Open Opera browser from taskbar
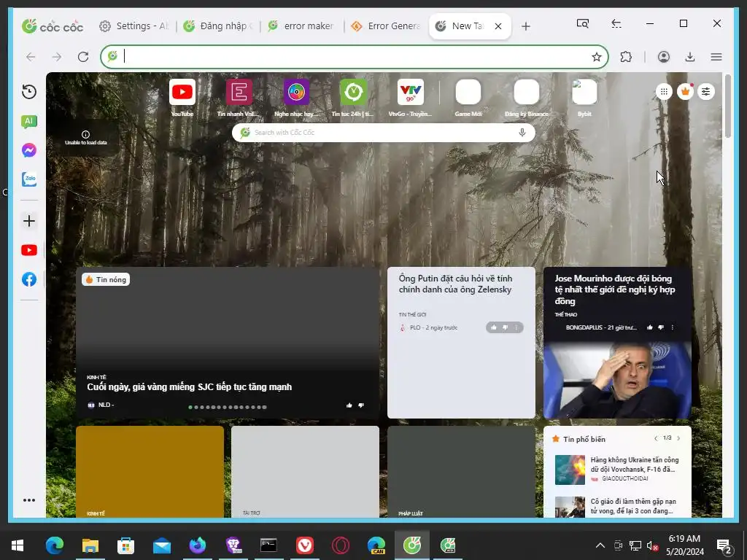 click(340, 545)
